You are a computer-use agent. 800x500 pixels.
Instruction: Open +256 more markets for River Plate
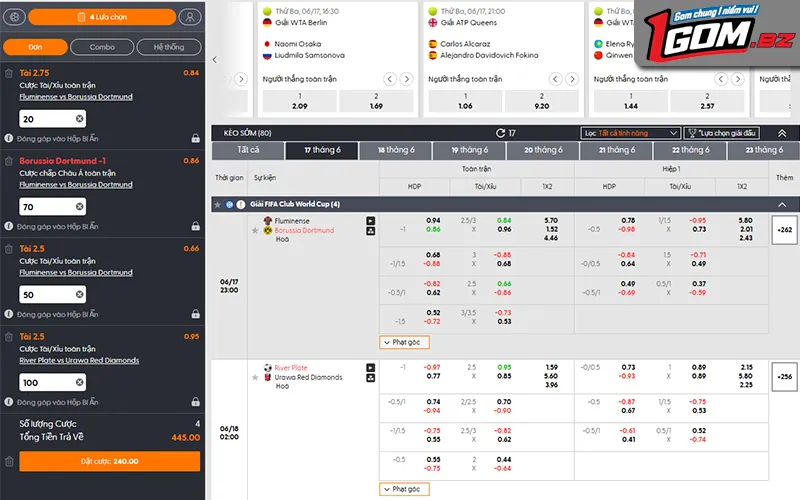[x=784, y=377]
